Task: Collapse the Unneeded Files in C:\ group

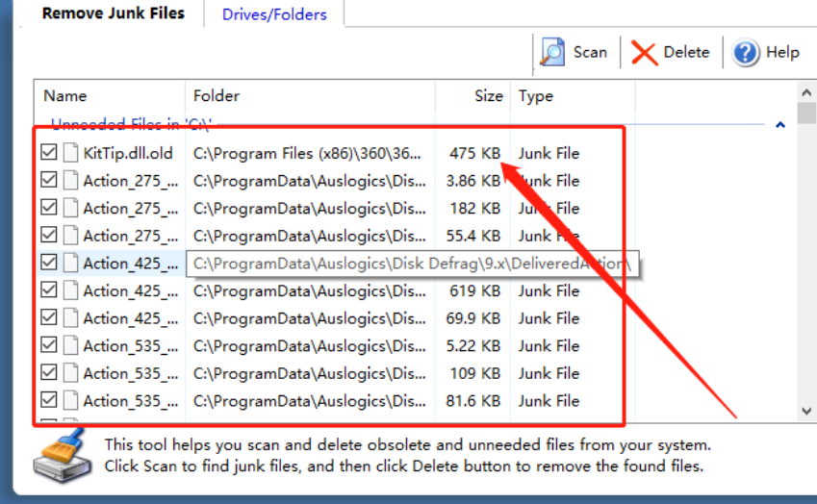Action: 780,124
